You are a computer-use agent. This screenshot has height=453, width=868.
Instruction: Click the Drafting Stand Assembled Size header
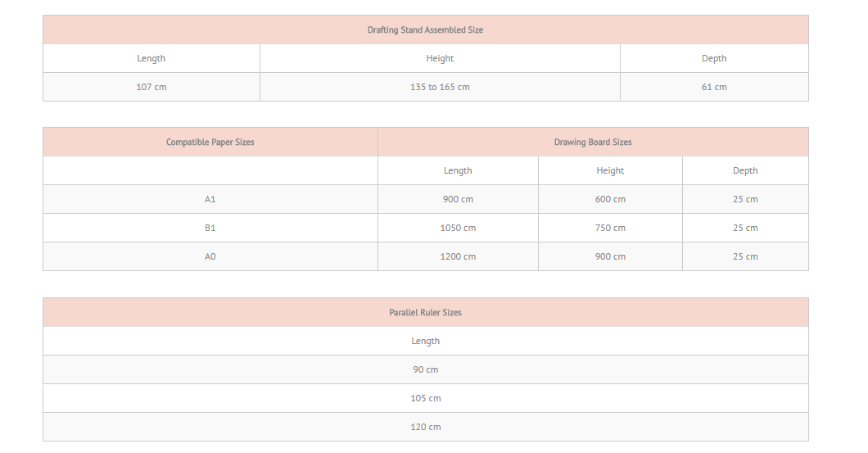click(425, 30)
